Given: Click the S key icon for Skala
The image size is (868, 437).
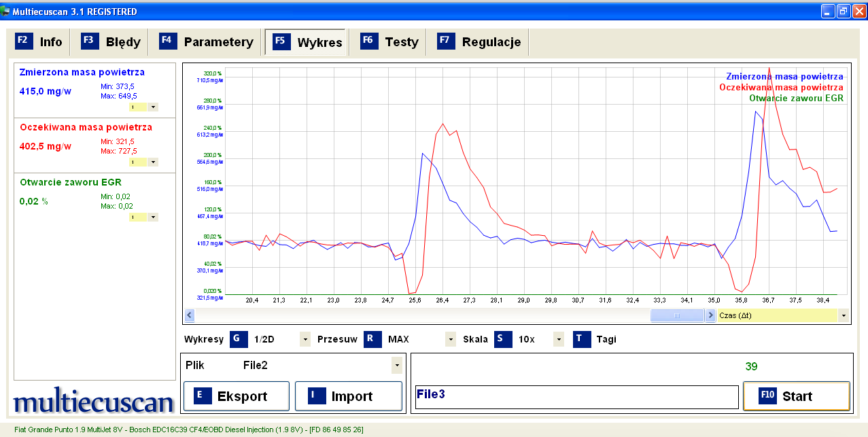Looking at the screenshot, I should tap(503, 339).
